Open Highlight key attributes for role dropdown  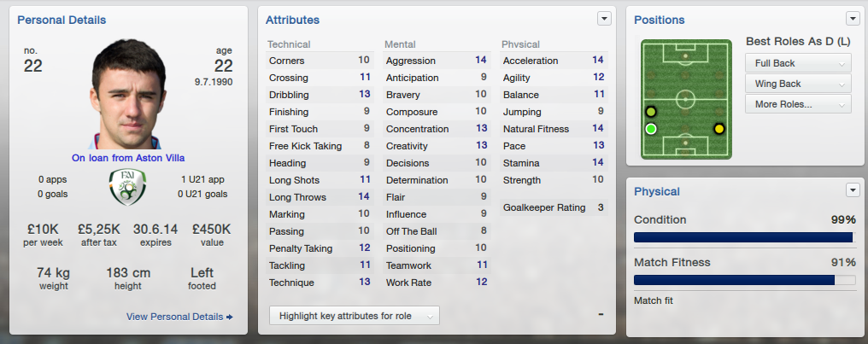click(354, 316)
